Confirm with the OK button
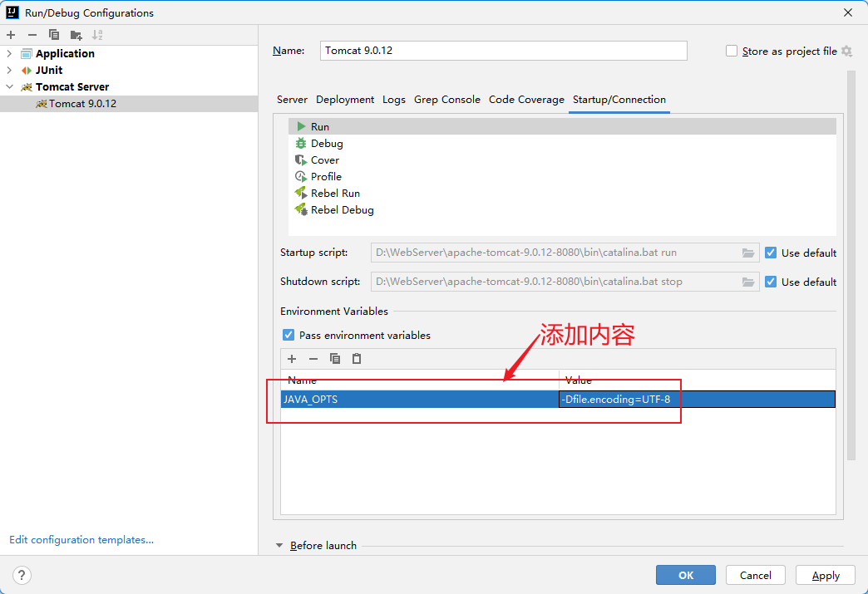Screen dimensions: 868x594 pos(685,575)
